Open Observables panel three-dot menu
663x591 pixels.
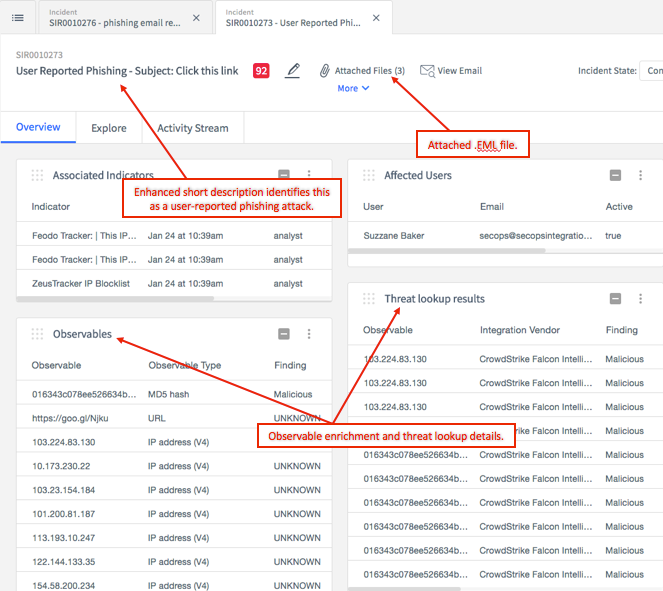[x=309, y=334]
